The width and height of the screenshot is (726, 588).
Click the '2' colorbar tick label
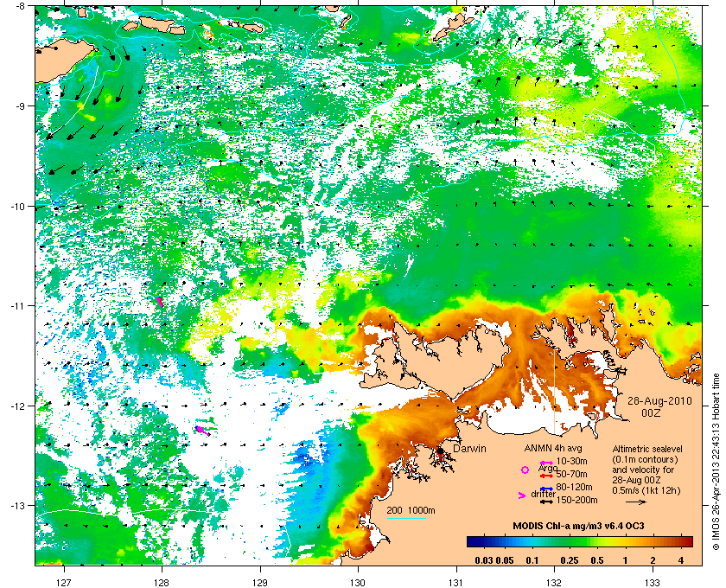point(653,560)
